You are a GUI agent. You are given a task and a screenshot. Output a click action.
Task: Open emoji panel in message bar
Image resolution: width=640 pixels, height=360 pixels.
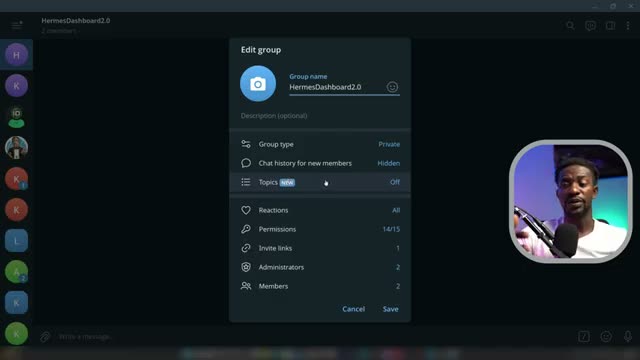[606, 337]
